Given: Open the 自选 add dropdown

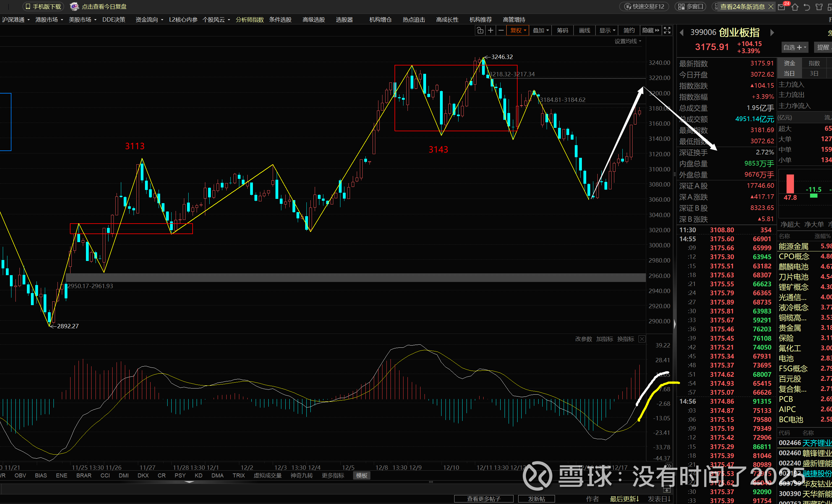Looking at the screenshot, I should (795, 48).
